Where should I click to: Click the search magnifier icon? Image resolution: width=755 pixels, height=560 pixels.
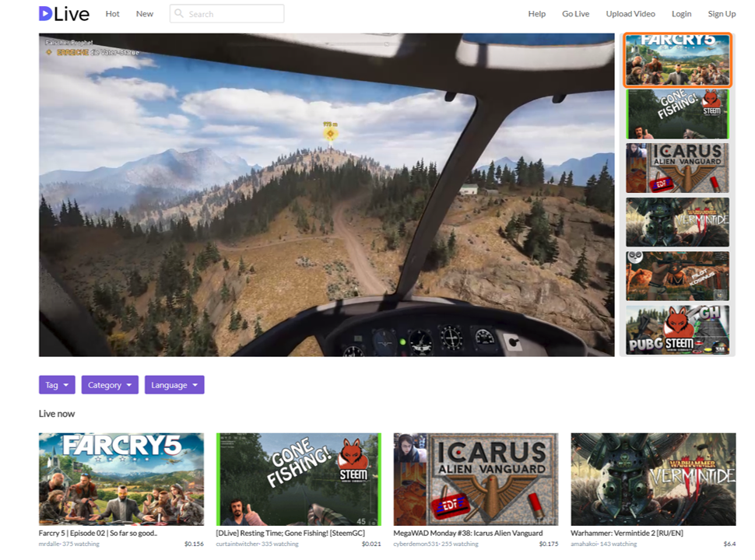179,13
